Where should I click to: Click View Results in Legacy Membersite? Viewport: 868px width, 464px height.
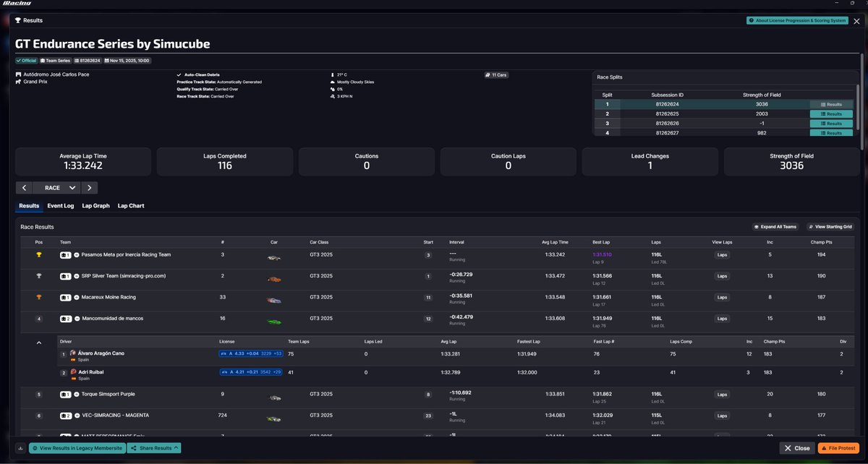coord(77,448)
